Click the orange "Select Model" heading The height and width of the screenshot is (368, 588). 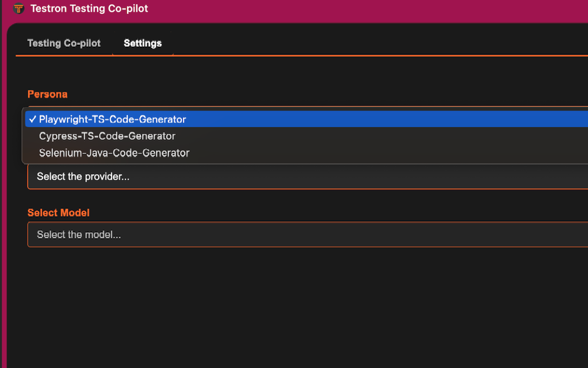pos(58,213)
